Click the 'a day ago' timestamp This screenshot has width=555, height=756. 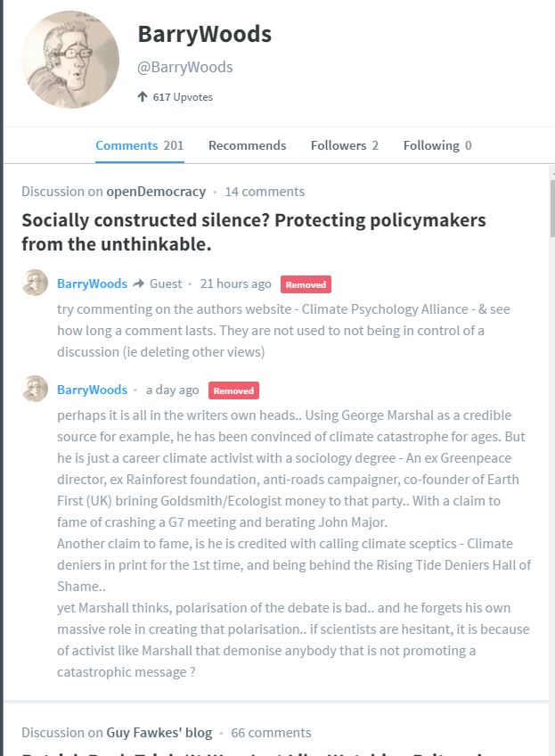point(172,390)
